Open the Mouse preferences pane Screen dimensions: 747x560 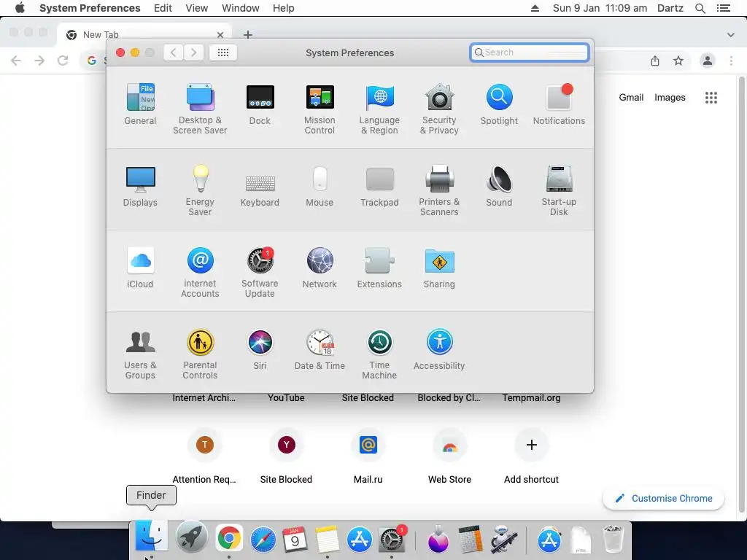click(320, 186)
